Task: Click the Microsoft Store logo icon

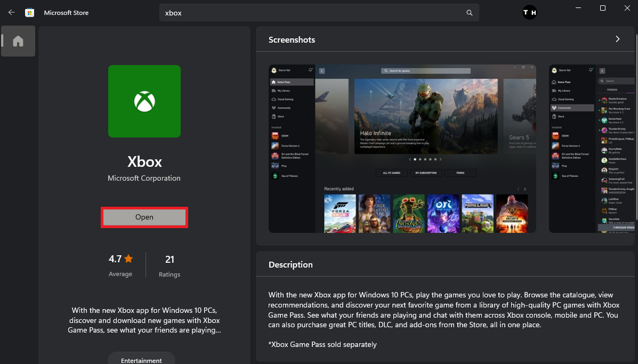Action: pyautogui.click(x=29, y=12)
